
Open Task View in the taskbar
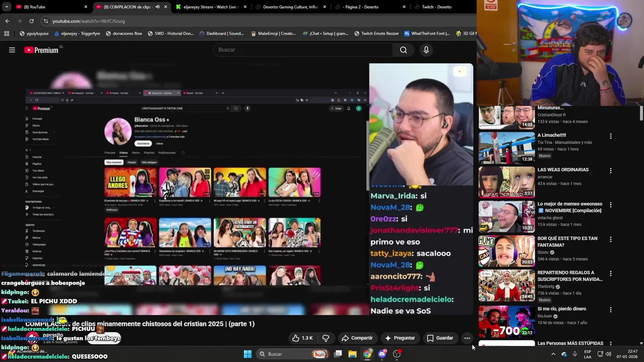338,354
